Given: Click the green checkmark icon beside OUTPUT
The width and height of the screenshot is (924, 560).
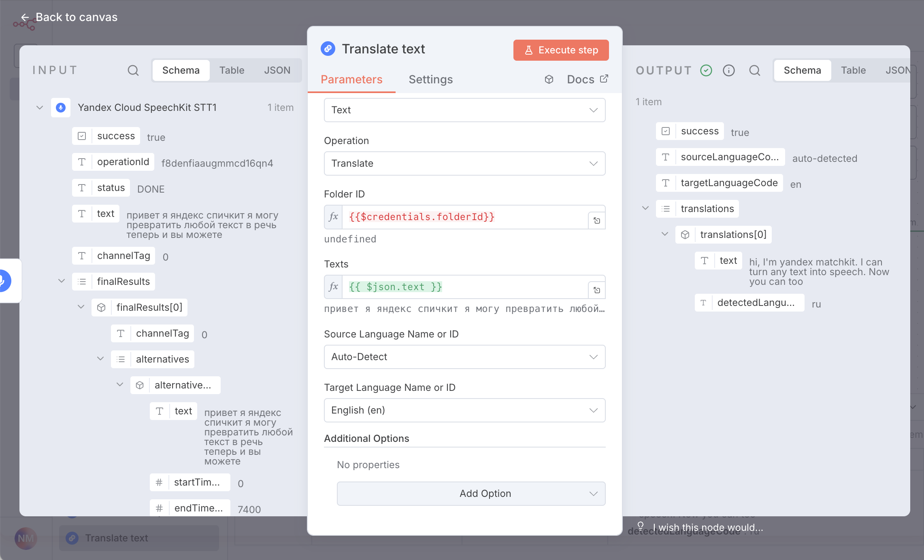Looking at the screenshot, I should (x=706, y=70).
